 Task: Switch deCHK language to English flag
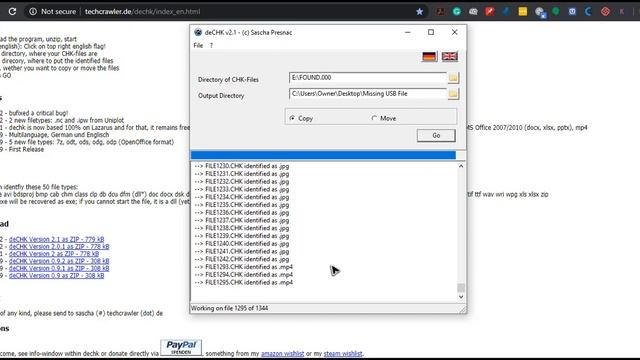click(449, 56)
